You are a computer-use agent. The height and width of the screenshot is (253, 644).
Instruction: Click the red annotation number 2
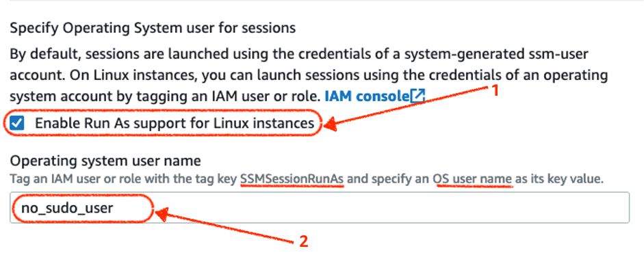point(303,241)
